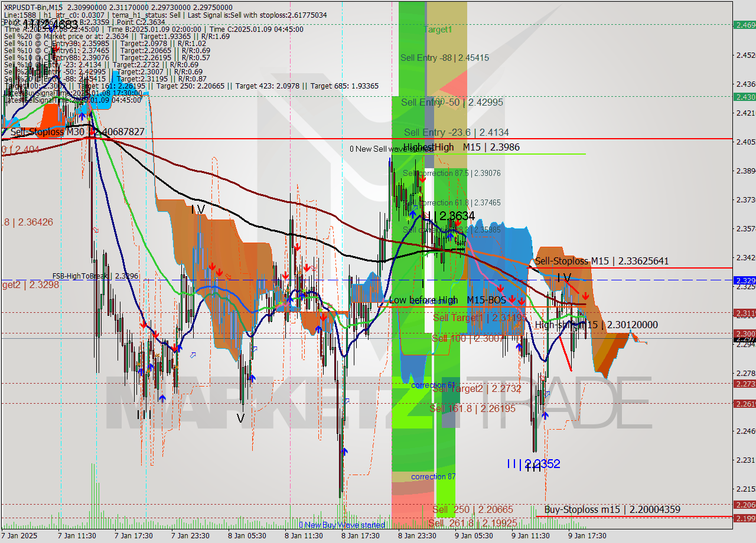Viewport: 756px width, 543px height.
Task: Click the '7 Jan 23:30' time axis label
Action: [190, 536]
